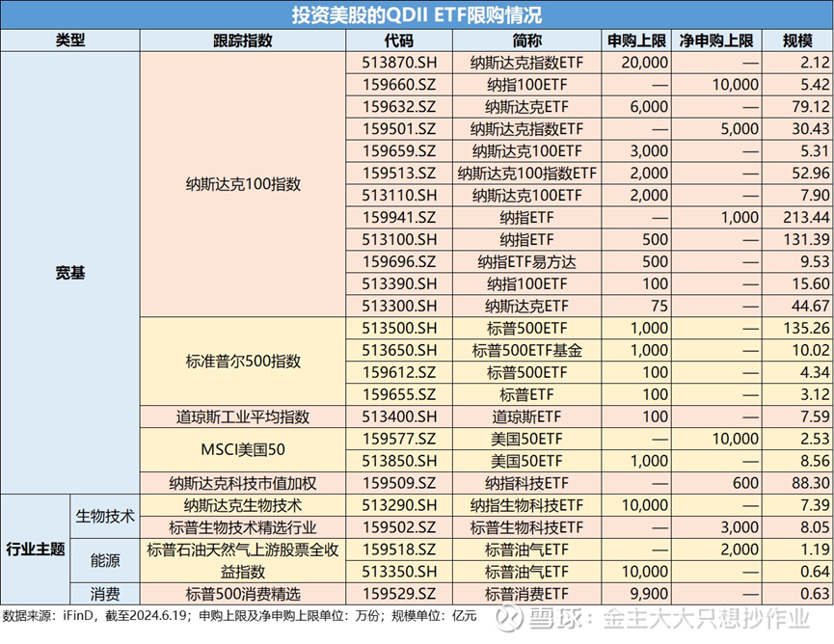Click code 513500.SH
Screen dimensions: 834x644
399,328
